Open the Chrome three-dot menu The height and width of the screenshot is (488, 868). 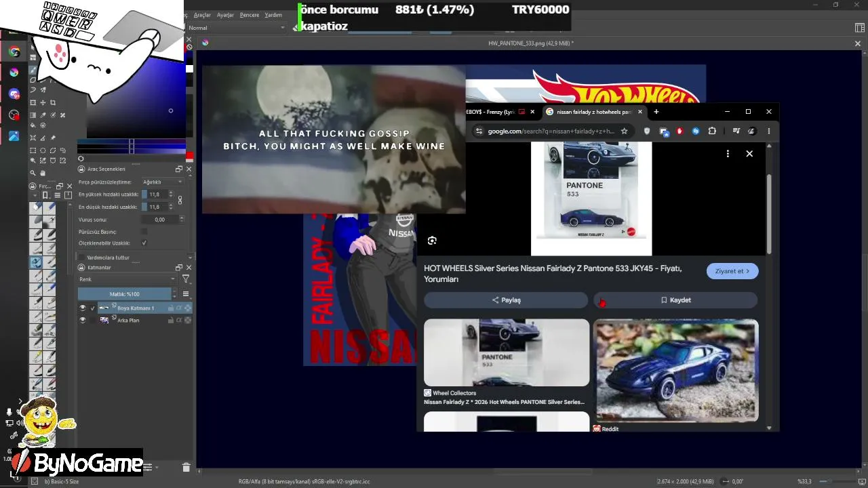pyautogui.click(x=768, y=131)
